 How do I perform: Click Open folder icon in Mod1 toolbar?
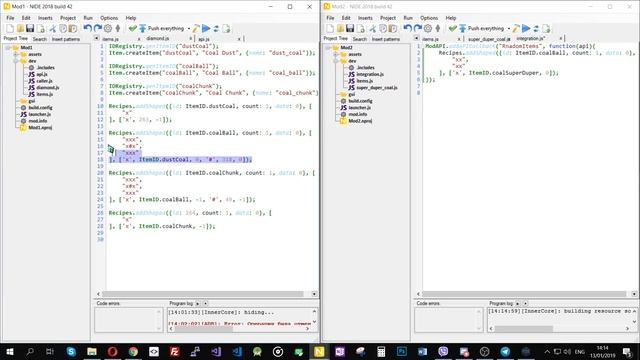[20, 29]
